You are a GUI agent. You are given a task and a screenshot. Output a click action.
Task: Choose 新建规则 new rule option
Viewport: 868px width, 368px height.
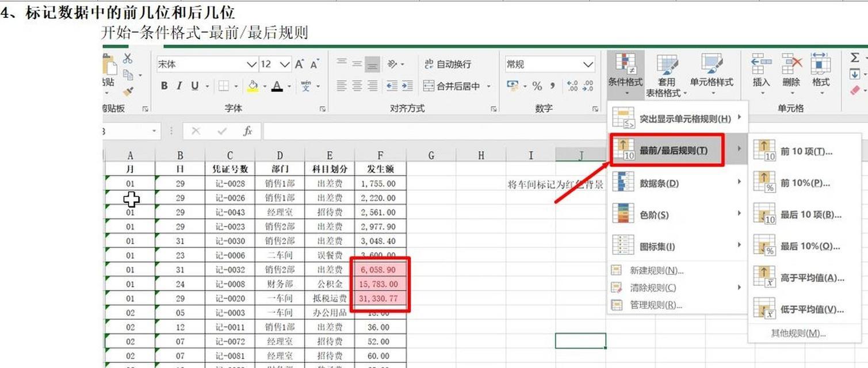click(x=678, y=270)
